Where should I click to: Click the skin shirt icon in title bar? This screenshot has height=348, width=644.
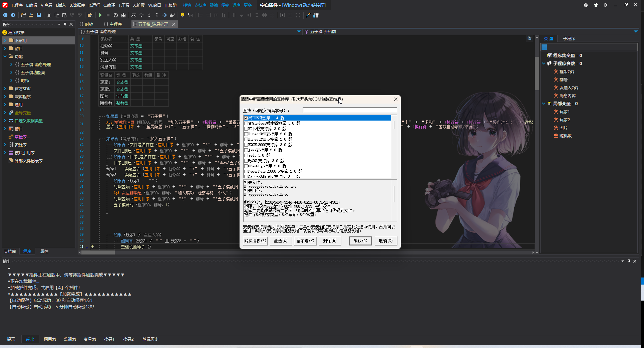pyautogui.click(x=596, y=5)
